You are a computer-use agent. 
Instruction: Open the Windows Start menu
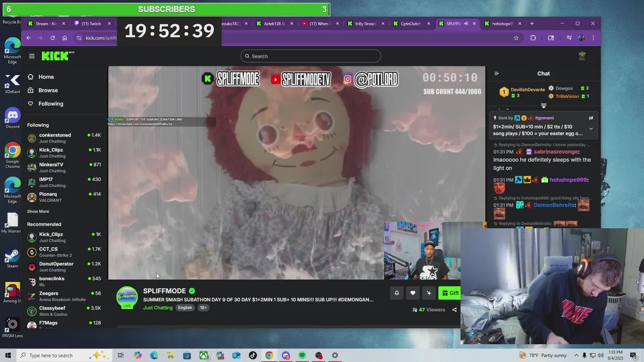(x=8, y=355)
